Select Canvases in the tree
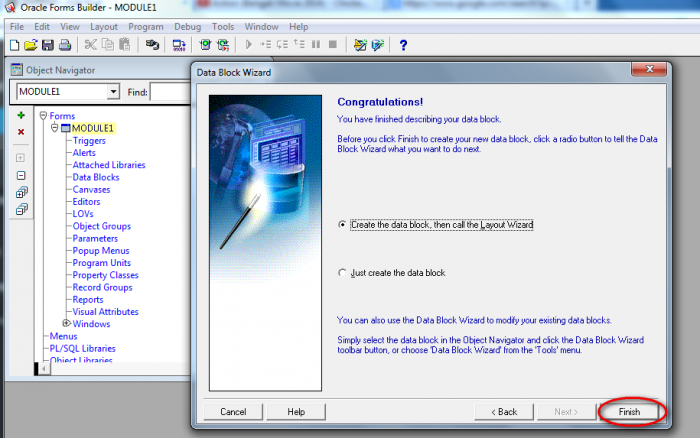Screen dimensions: 700x438 [91, 189]
